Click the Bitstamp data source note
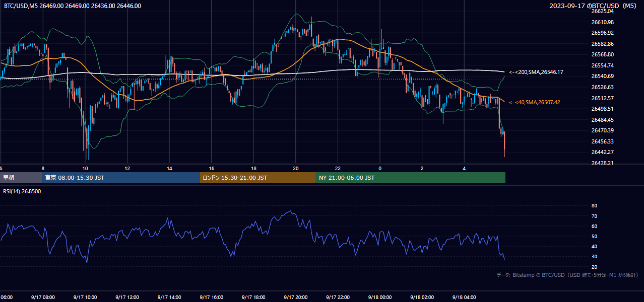The height and width of the screenshot is (302, 644). 567,275
